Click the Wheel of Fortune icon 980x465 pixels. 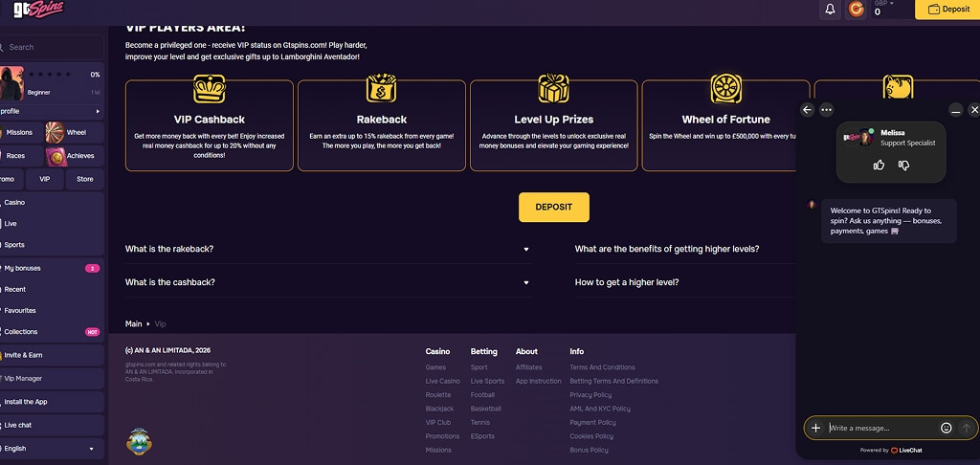726,88
